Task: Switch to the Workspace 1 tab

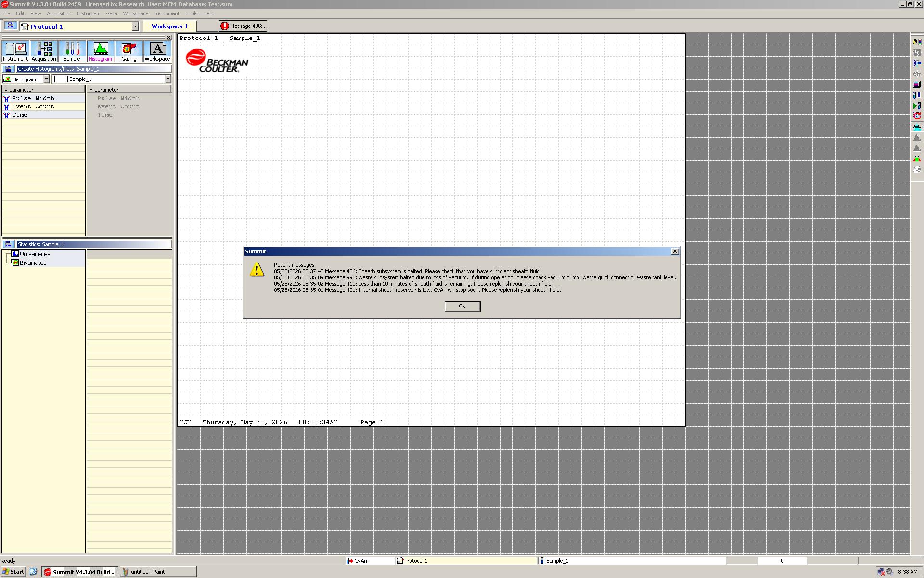Action: tap(169, 26)
